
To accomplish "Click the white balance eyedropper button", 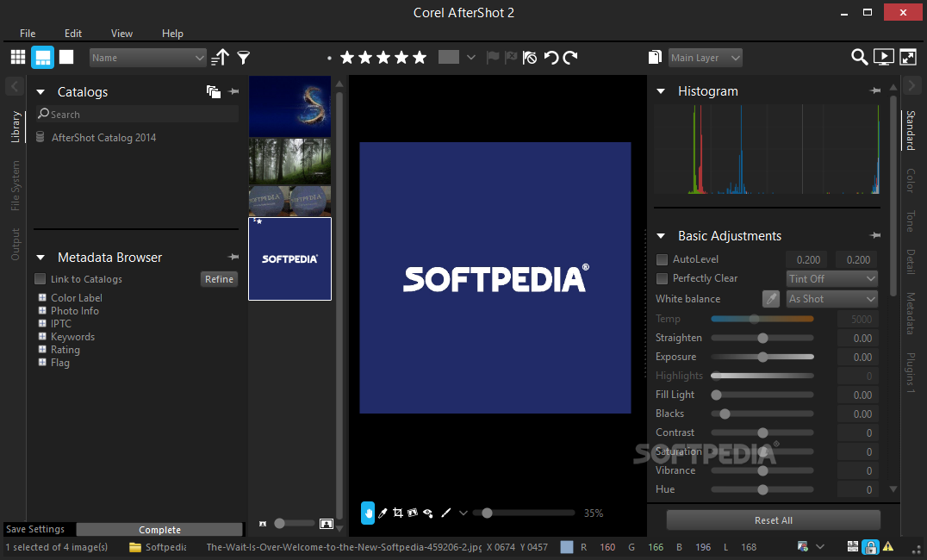I will 771,299.
